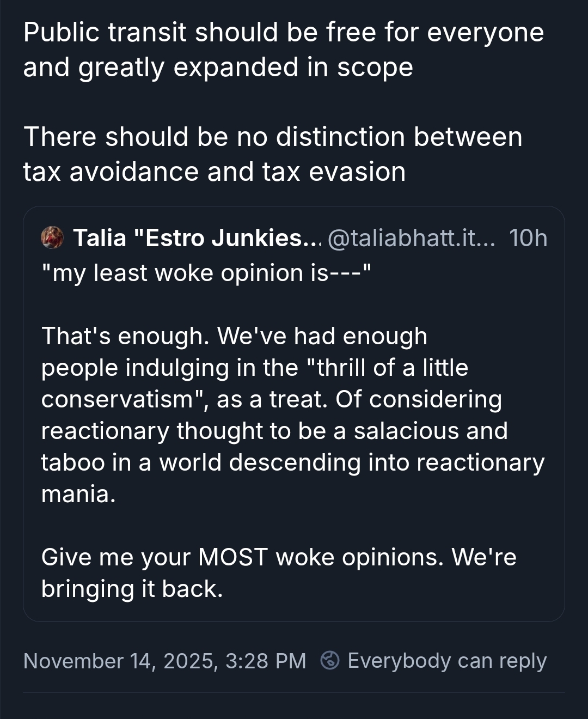588x719 pixels.
Task: Click "tax avoidance and tax evasion" line
Action: pyautogui.click(x=215, y=172)
